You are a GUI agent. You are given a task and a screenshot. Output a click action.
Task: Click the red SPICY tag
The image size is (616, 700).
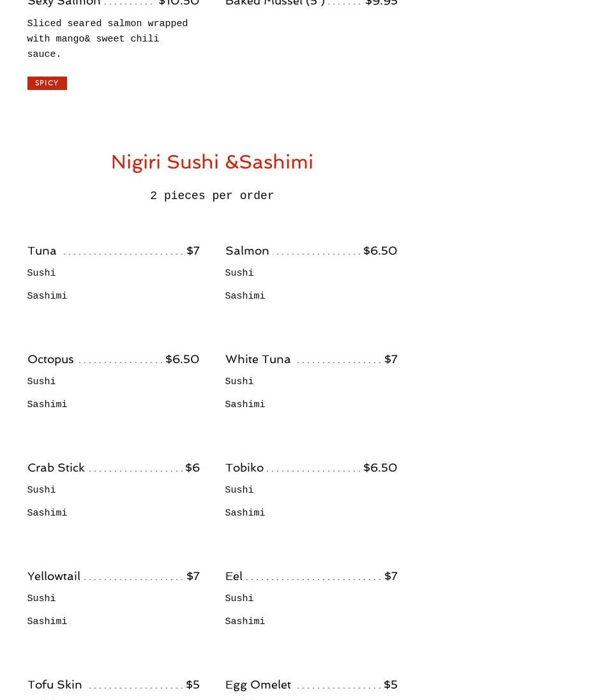47,83
